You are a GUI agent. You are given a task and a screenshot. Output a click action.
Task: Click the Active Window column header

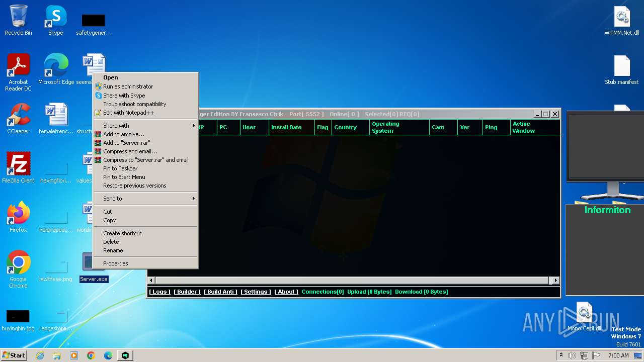click(535, 127)
